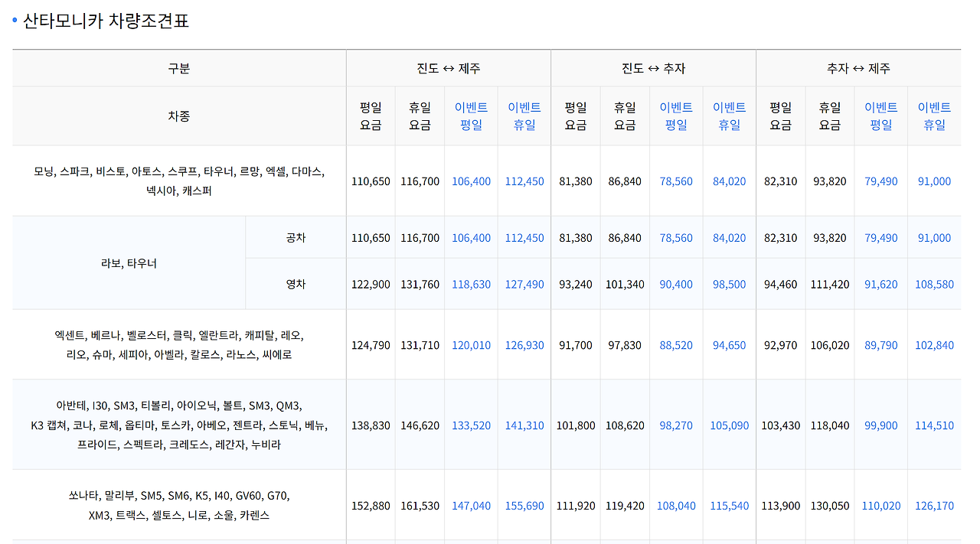Viewport: 980px width, 544px height.
Task: Click the 98,500 event fare
Action: click(x=730, y=284)
